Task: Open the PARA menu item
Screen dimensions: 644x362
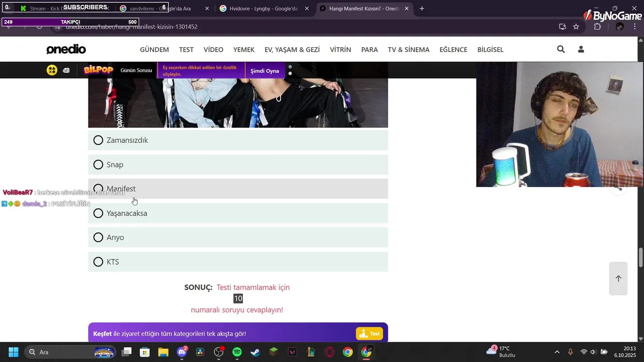Action: click(x=369, y=49)
